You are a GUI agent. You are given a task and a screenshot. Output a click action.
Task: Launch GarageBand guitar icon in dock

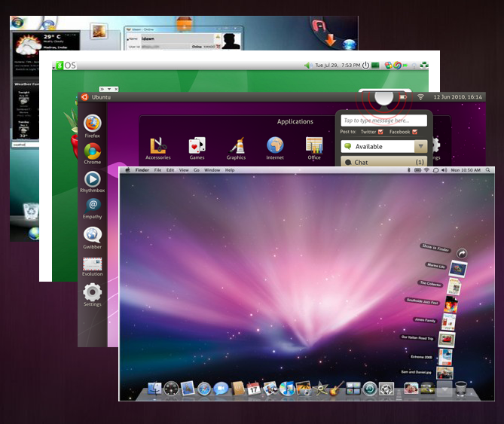tap(337, 389)
